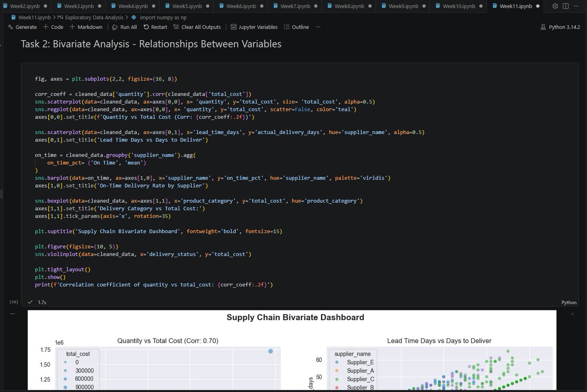This screenshot has width=587, height=392.
Task: Click the sns.boxplot code line
Action: pos(199,201)
